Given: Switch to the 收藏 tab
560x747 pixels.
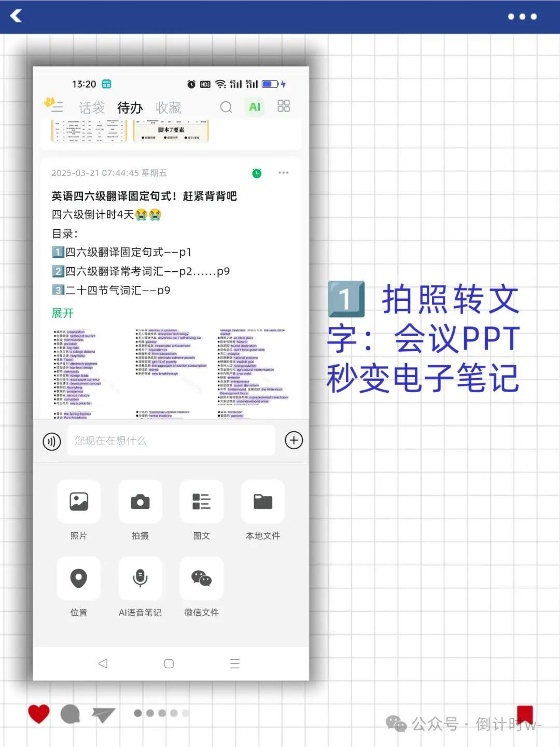Looking at the screenshot, I should (169, 107).
